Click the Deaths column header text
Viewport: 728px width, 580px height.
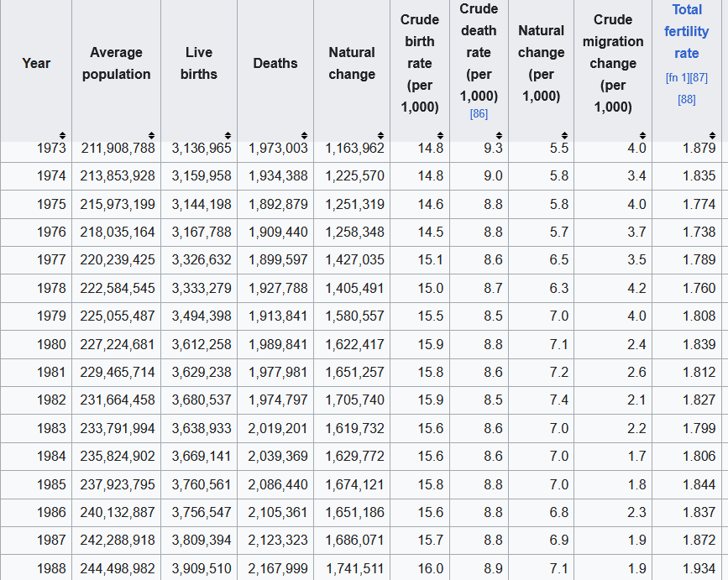click(275, 63)
